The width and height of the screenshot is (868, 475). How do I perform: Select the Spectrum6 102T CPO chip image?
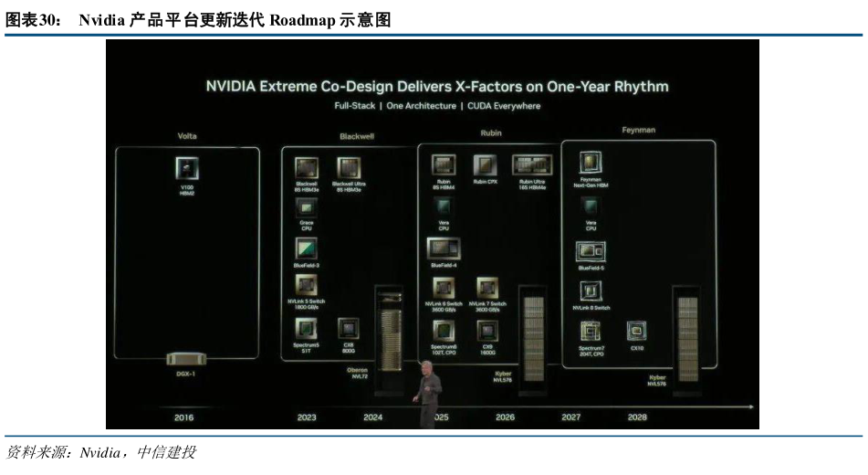click(444, 332)
